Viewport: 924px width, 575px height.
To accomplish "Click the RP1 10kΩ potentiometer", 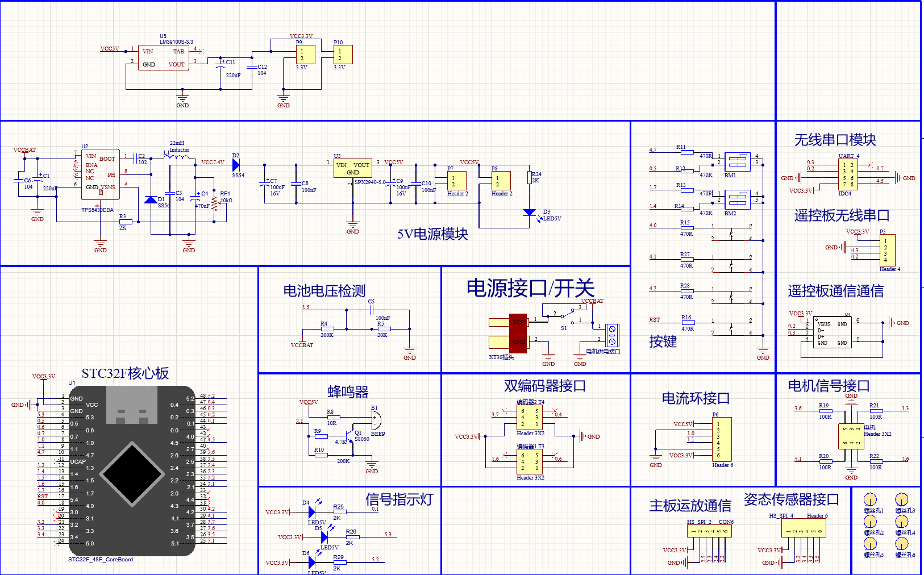I will (214, 203).
